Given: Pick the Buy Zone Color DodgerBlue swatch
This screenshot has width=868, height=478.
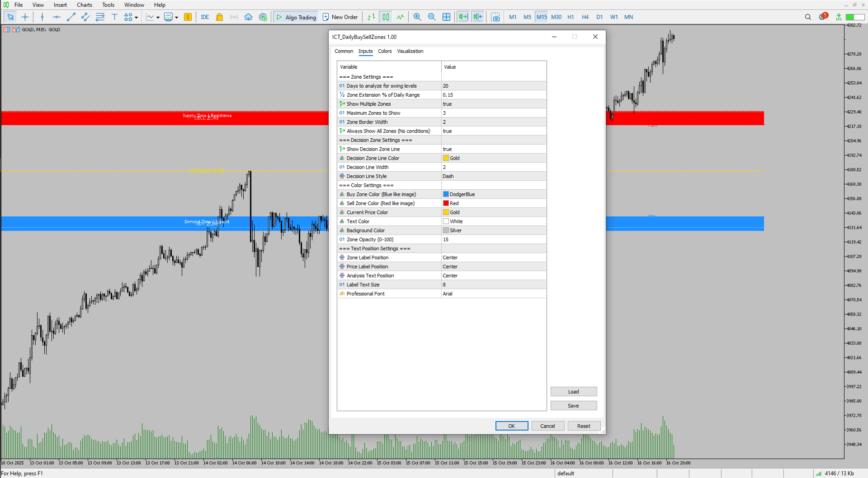Looking at the screenshot, I should 446,194.
